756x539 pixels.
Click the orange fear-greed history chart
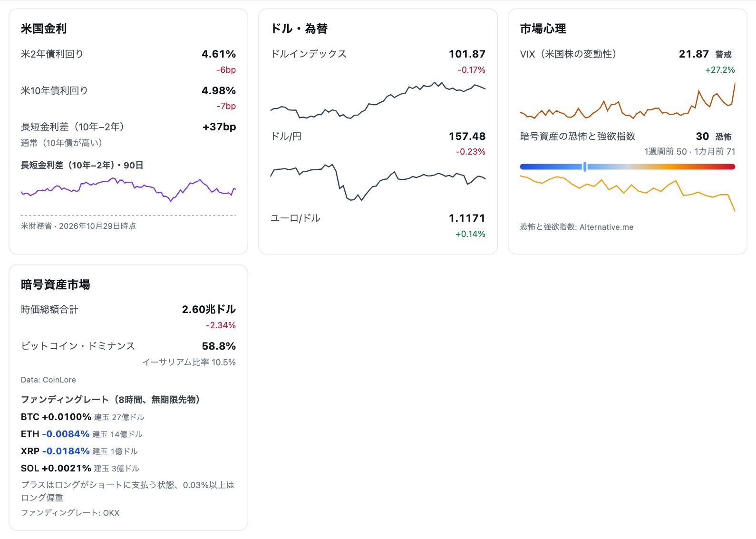pos(628,193)
